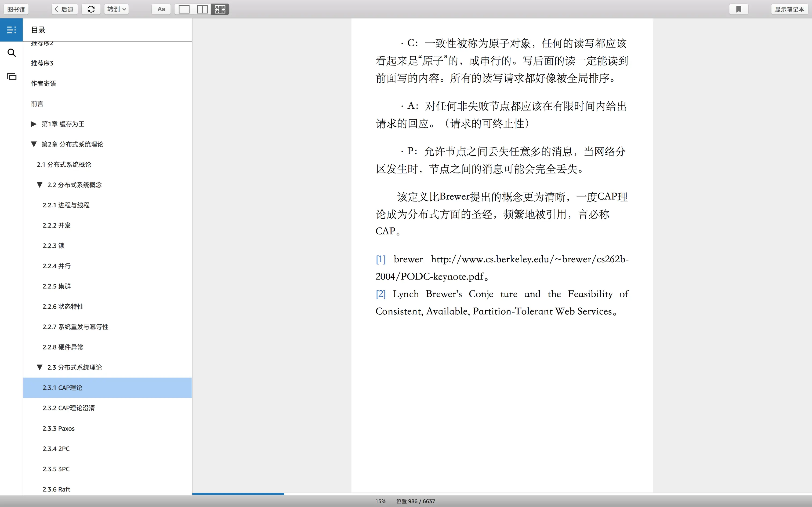Switch to two-column page layout

click(202, 9)
